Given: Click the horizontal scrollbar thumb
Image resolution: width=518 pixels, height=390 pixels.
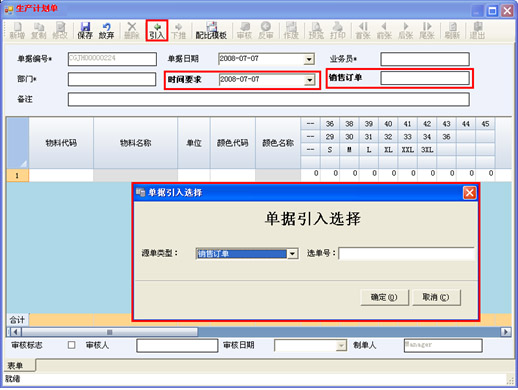Looking at the screenshot, I should pyautogui.click(x=109, y=332).
